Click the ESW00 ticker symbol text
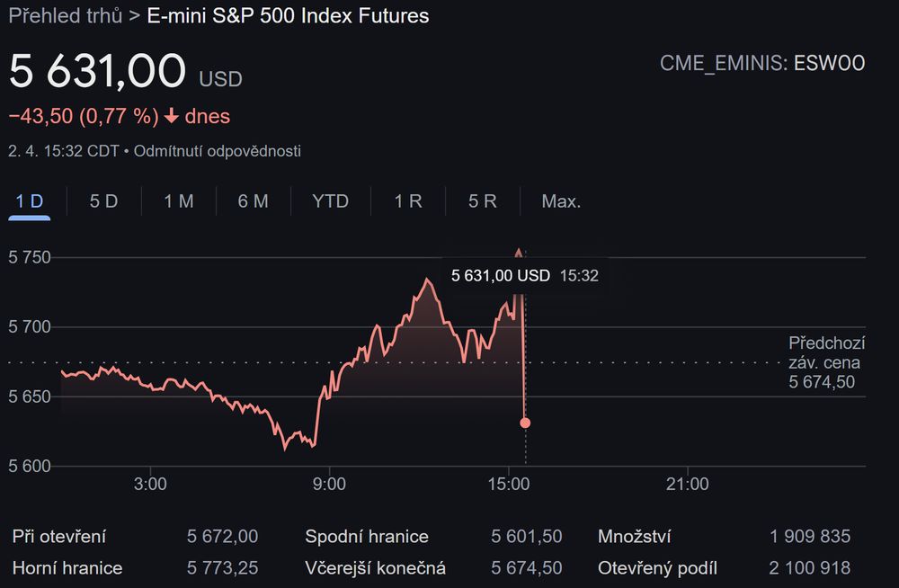The height and width of the screenshot is (588, 899). tap(830, 63)
